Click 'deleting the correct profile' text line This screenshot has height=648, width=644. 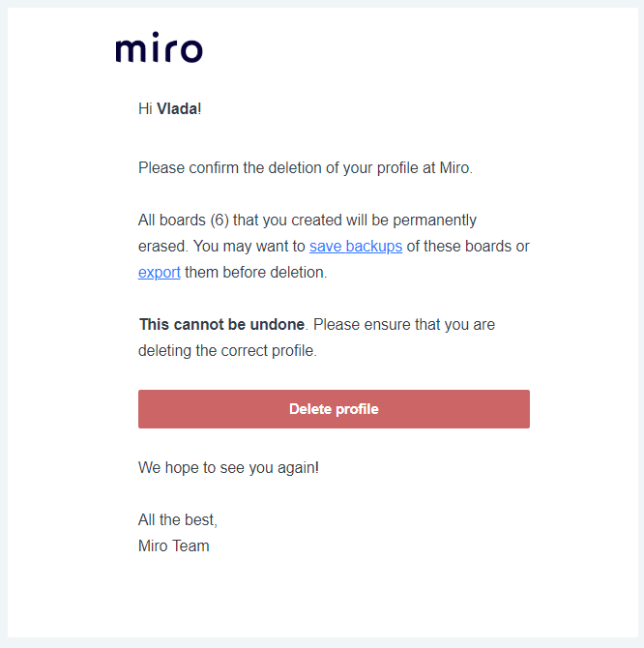click(227, 351)
